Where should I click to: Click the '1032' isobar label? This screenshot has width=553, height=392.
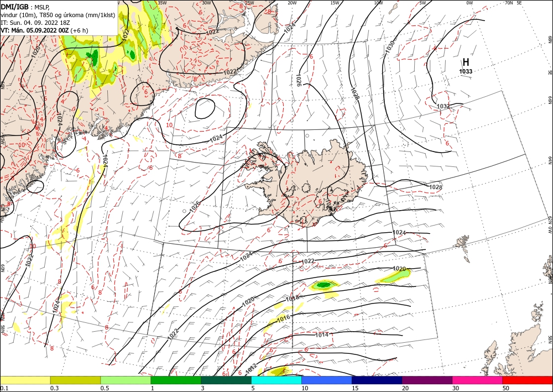[x=444, y=106]
